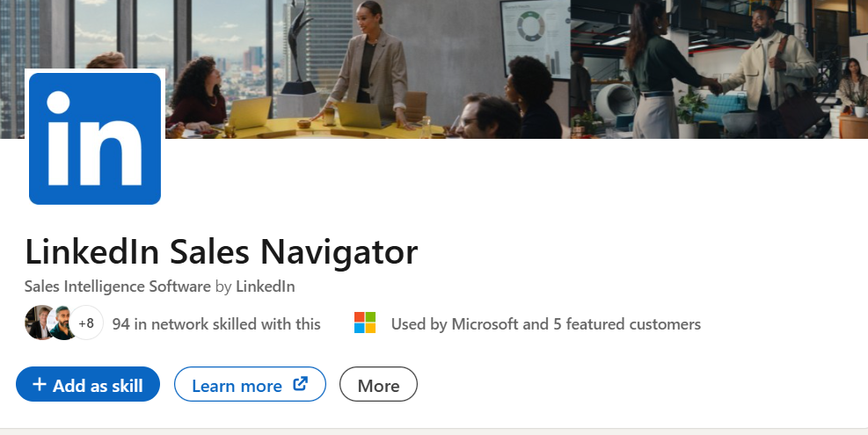
Task: Click the LinkedIn logo image
Action: pyautogui.click(x=95, y=138)
